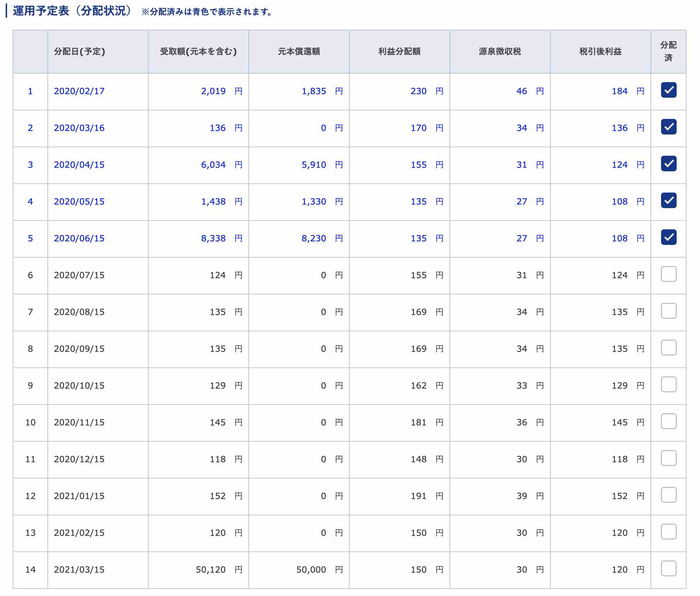Toggle the 分配済 checkbox for 2020/02/17
The width and height of the screenshot is (700, 596).
669,90
